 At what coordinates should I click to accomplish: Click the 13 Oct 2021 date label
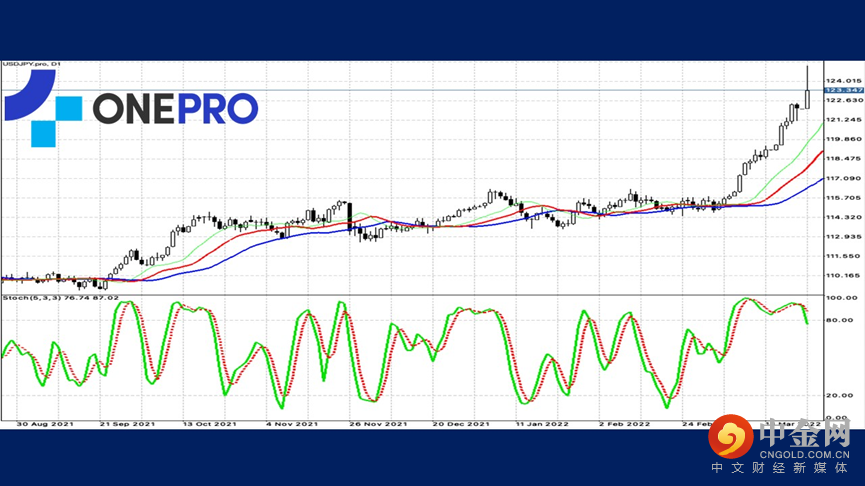point(210,424)
